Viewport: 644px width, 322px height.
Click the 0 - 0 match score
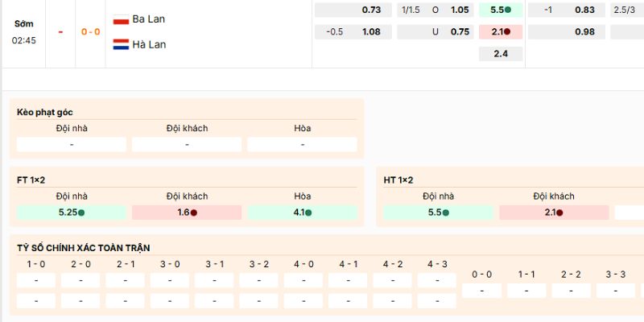coord(89,32)
